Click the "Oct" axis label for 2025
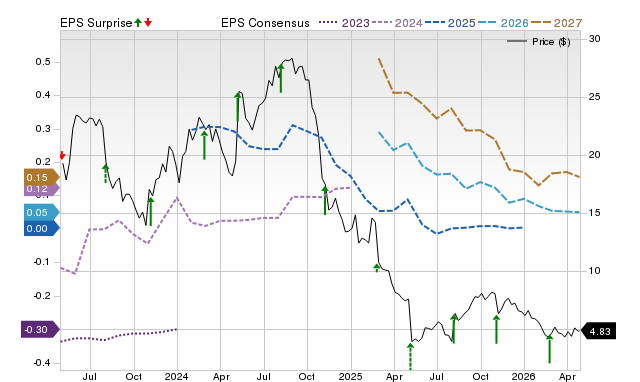The width and height of the screenshot is (640, 382). coord(481,376)
